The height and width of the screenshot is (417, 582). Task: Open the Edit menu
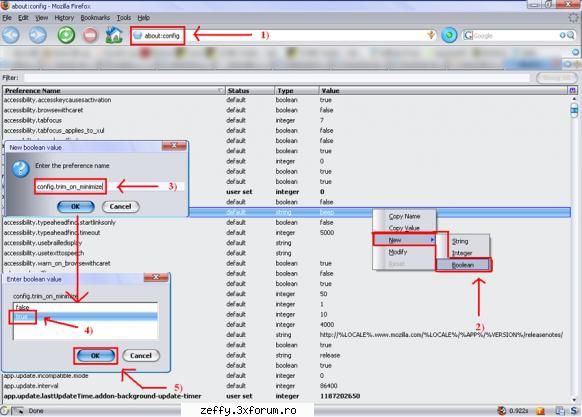pyautogui.click(x=23, y=17)
